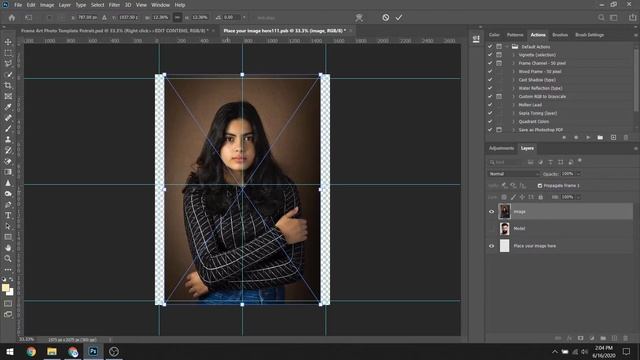Expand the Wood Frame action
The height and width of the screenshot is (360, 640).
[513, 71]
